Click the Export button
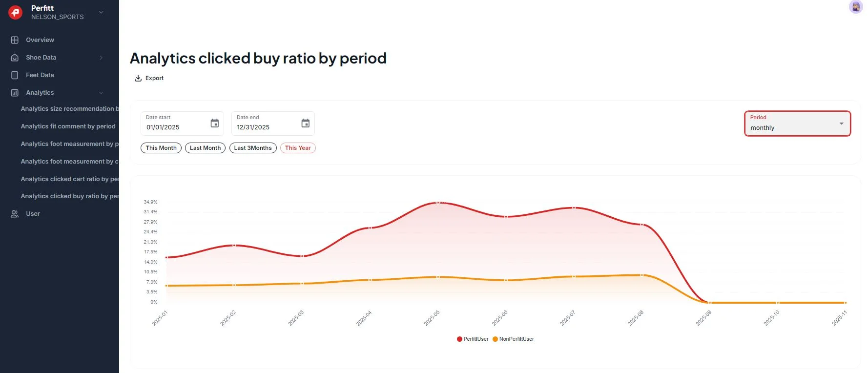 click(149, 78)
